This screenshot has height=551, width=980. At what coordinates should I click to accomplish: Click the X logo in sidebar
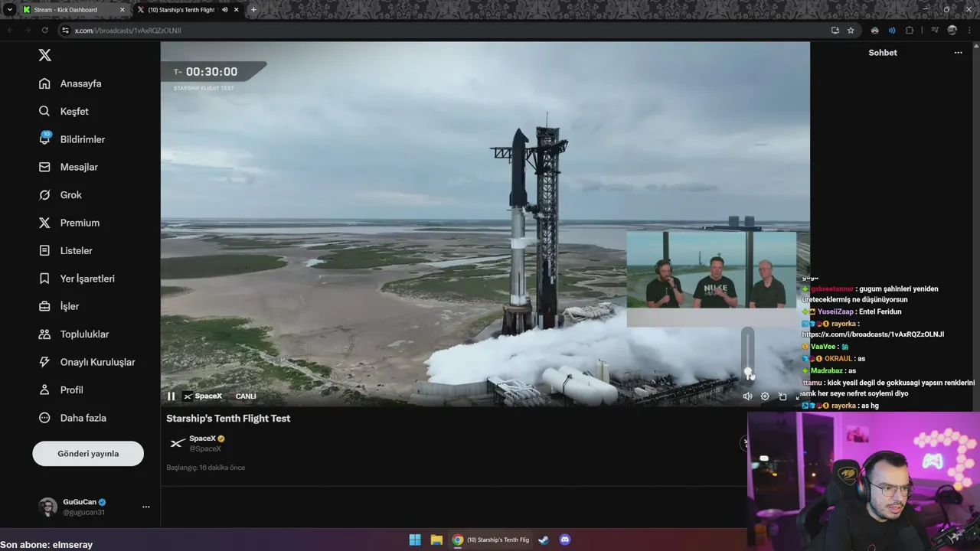pyautogui.click(x=45, y=55)
